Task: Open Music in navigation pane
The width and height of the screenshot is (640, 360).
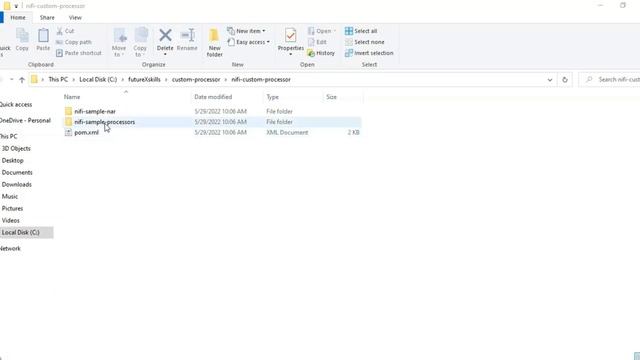Action: pyautogui.click(x=10, y=196)
